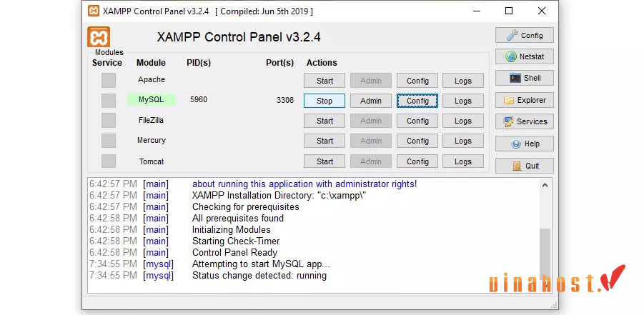This screenshot has width=644, height=315.
Task: Click the 'All prerequisites found' log entry
Action: 238,218
